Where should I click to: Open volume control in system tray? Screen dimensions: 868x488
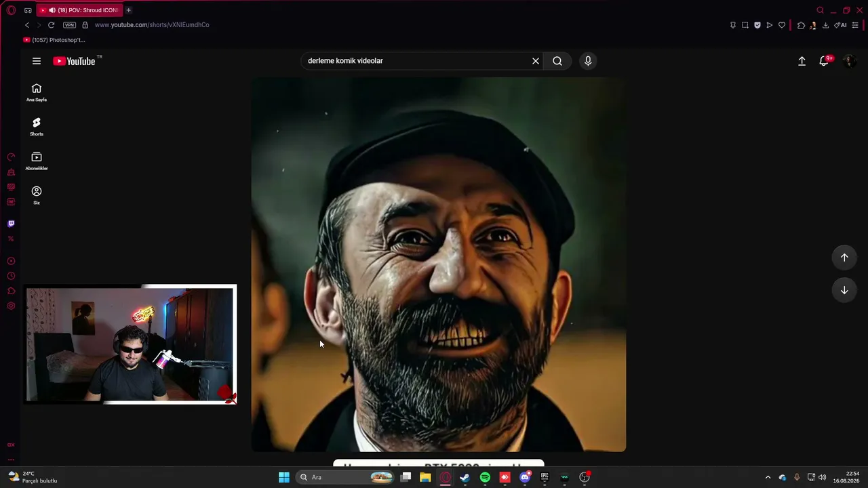823,477
